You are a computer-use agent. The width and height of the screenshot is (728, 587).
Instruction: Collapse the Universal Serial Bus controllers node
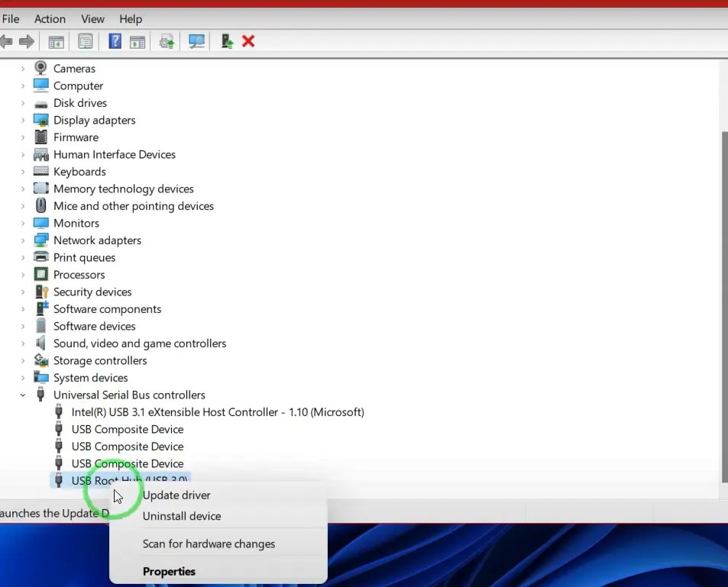(22, 395)
